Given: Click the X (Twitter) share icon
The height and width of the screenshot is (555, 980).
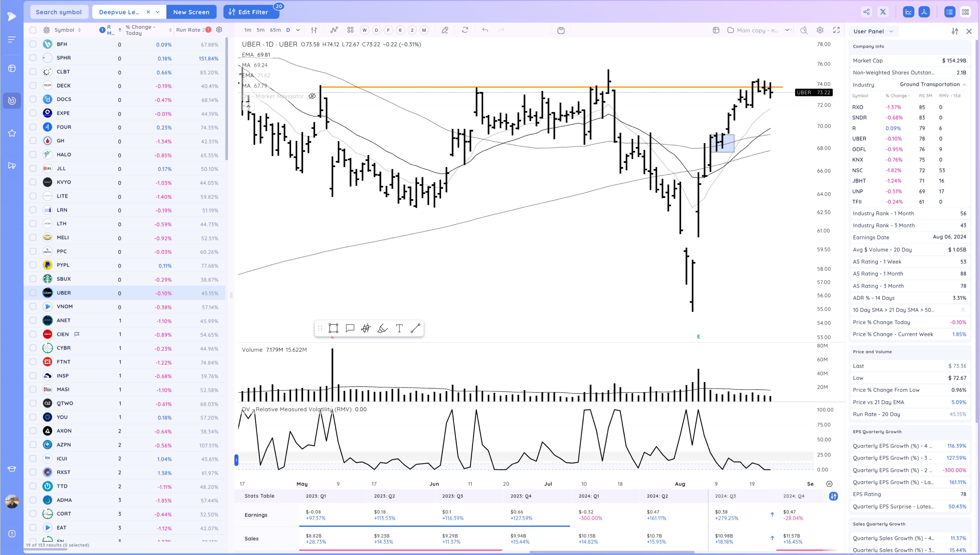Looking at the screenshot, I should [x=883, y=12].
